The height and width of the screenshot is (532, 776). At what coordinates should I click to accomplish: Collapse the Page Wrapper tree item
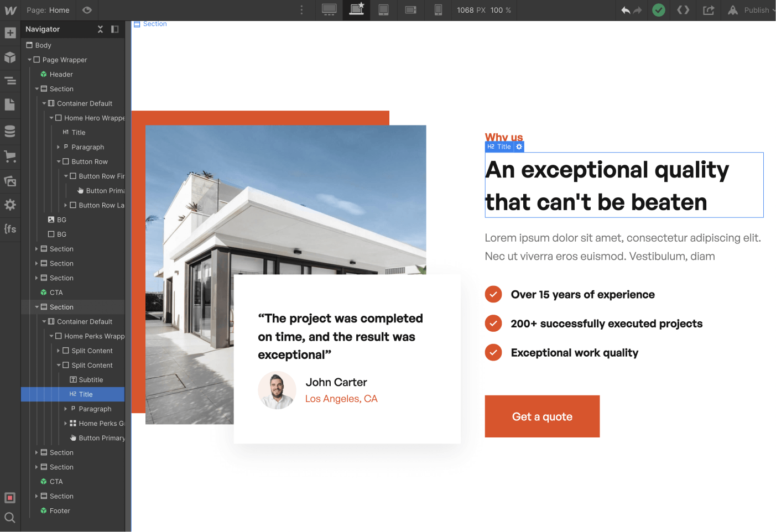[29, 59]
